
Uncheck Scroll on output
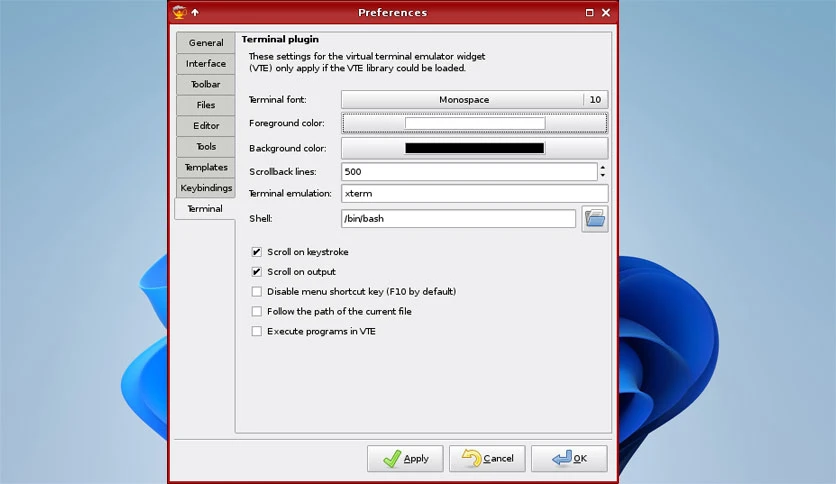coord(256,271)
